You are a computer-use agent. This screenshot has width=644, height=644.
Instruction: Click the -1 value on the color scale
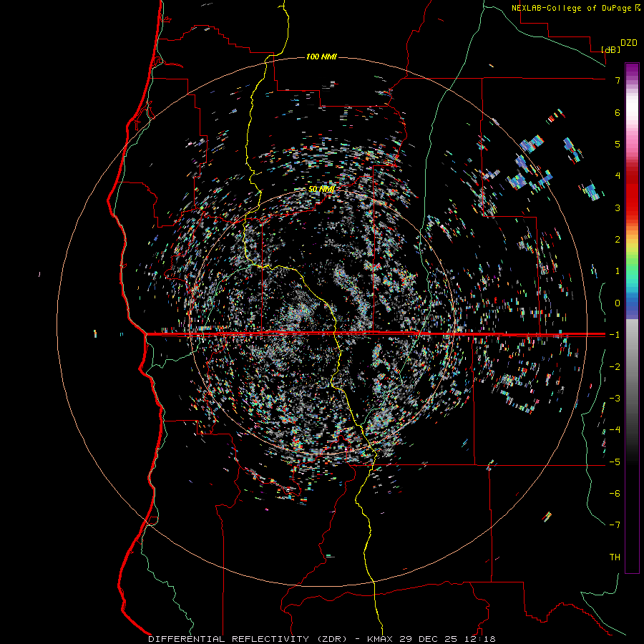pyautogui.click(x=615, y=335)
